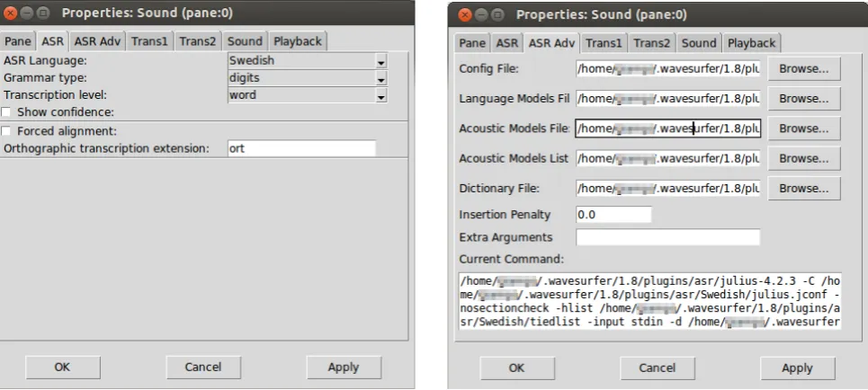Browse for the Acoustic Models File
868x390 pixels.
(804, 129)
